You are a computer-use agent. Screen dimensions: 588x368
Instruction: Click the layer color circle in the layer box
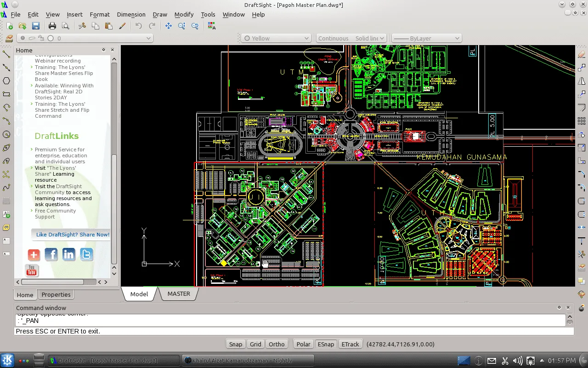click(51, 39)
